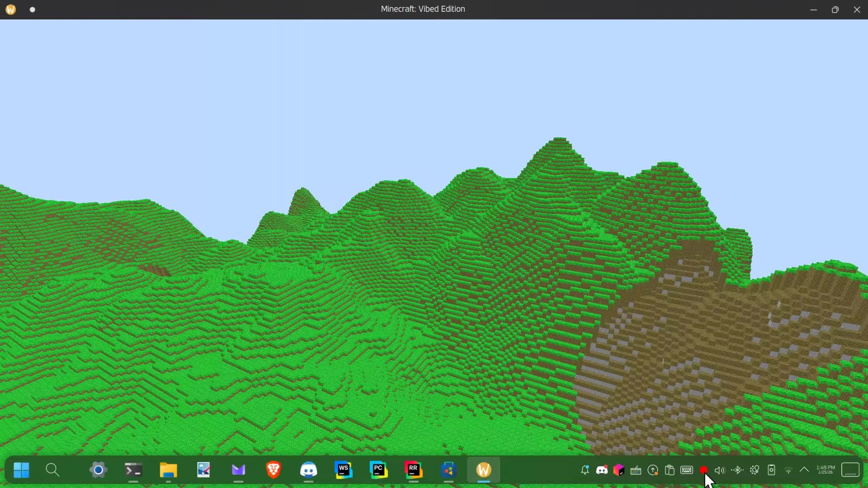Open the update upload-arrow tray icon
Image resolution: width=868 pixels, height=488 pixels.
click(653, 470)
